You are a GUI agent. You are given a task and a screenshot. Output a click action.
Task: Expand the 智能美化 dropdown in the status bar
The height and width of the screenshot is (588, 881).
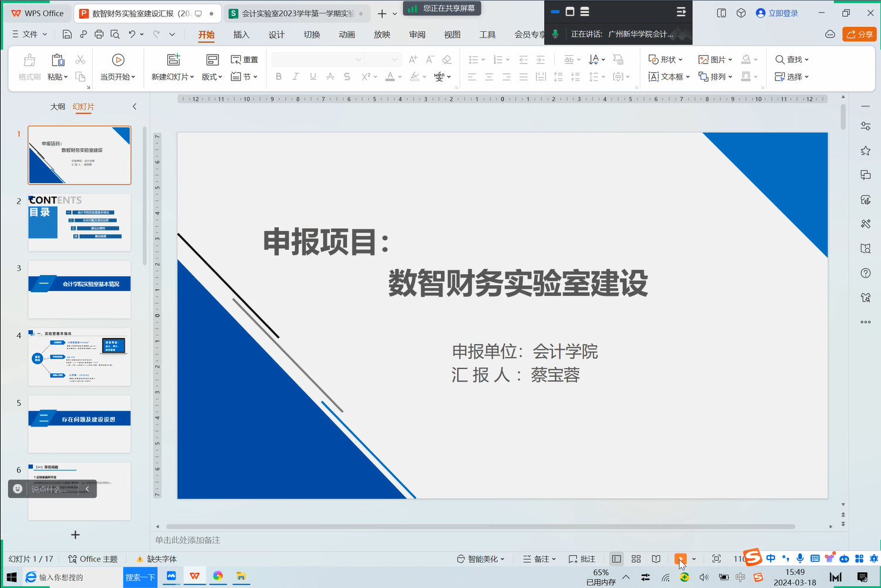tap(481, 559)
